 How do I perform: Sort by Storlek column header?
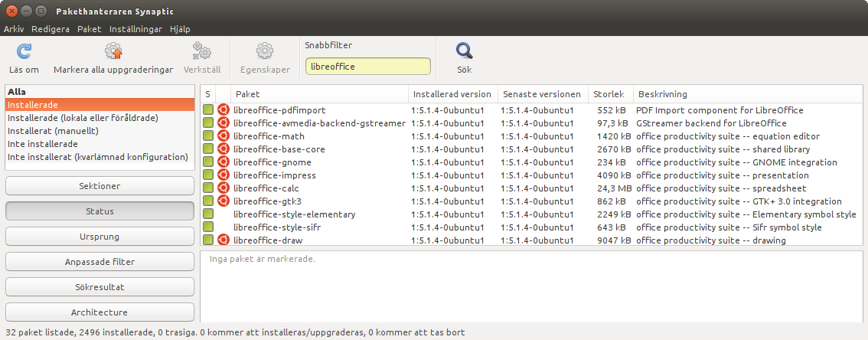pyautogui.click(x=611, y=94)
